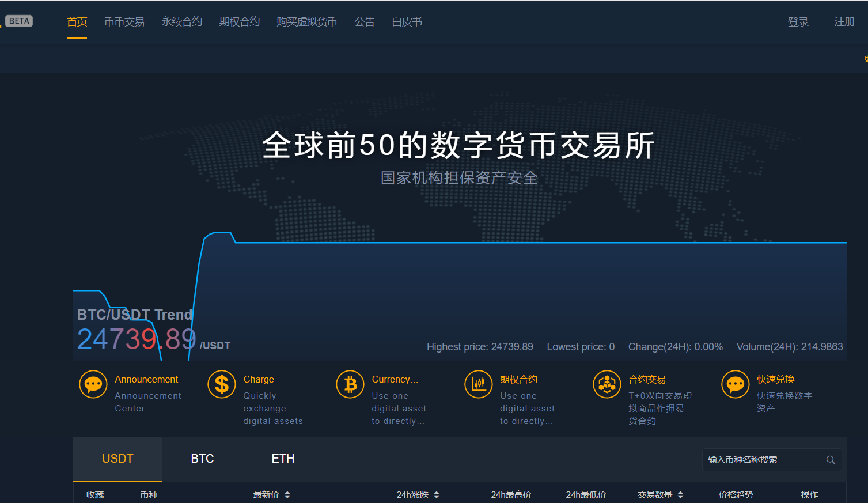Open the 币币交易 menu item
The width and height of the screenshot is (868, 503).
pos(124,22)
